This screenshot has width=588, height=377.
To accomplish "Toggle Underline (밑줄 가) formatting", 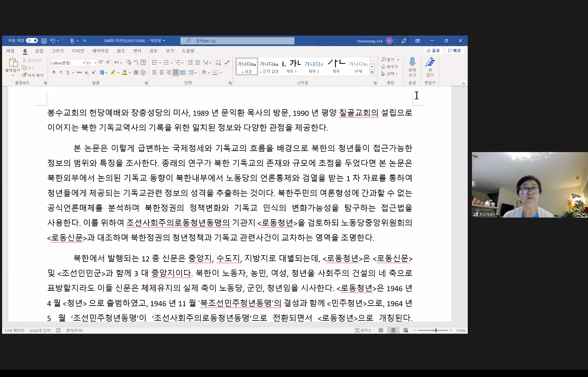I will click(x=68, y=73).
